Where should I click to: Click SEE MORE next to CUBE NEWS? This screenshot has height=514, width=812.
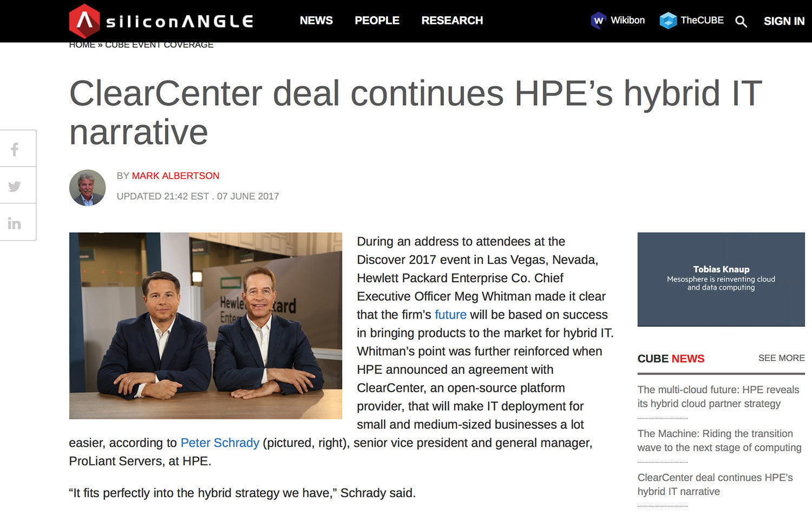pos(782,358)
